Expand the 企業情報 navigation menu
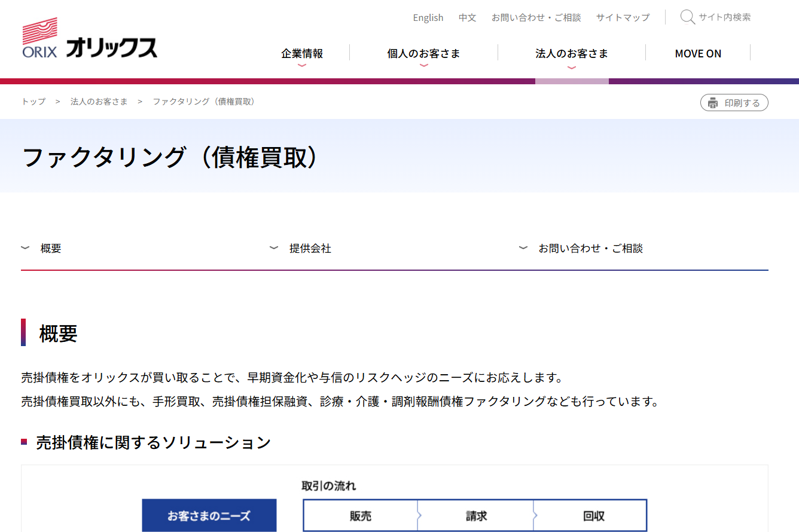This screenshot has height=532, width=799. 302,54
